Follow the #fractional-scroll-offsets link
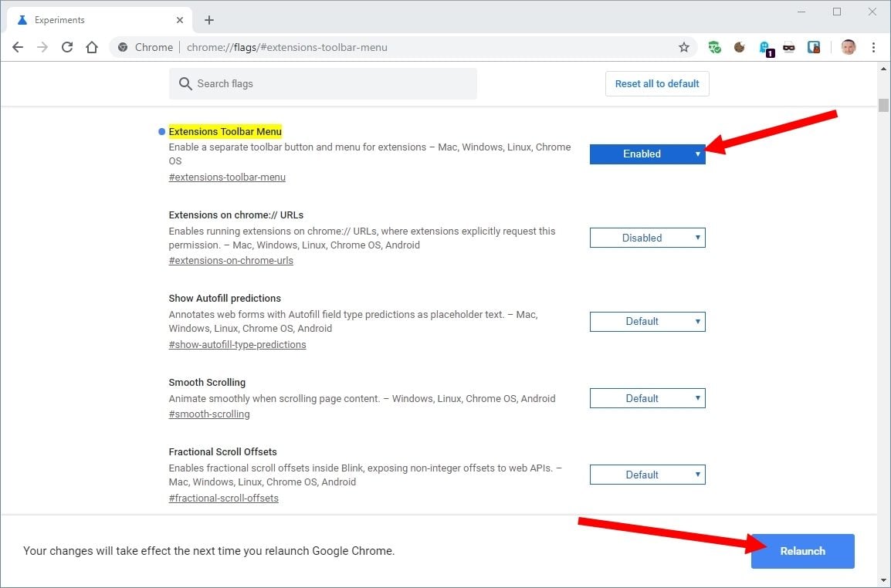The width and height of the screenshot is (891, 588). tap(223, 498)
